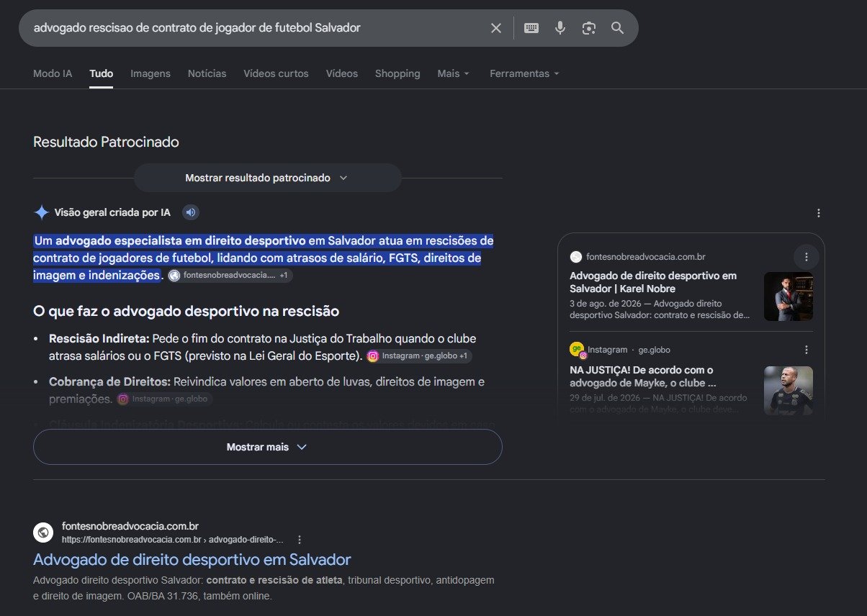The width and height of the screenshot is (867, 616).
Task: Click the magnifying glass search icon
Action: pyautogui.click(x=617, y=28)
